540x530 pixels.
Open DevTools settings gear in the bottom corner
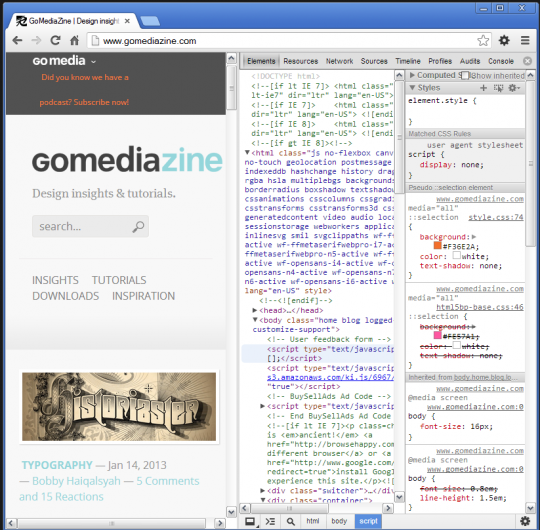point(525,521)
